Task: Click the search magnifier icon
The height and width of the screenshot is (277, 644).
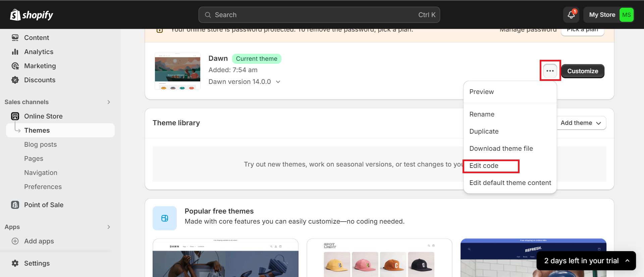Action: 208,15
